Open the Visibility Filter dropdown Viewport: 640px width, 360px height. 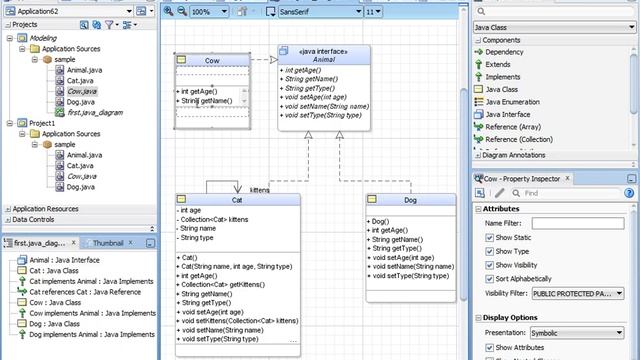pos(578,293)
